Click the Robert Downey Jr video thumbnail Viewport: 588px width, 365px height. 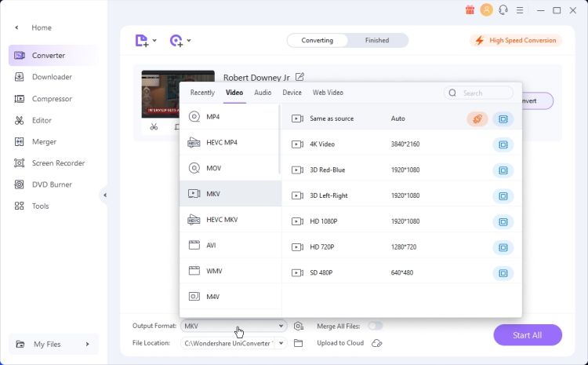(160, 94)
